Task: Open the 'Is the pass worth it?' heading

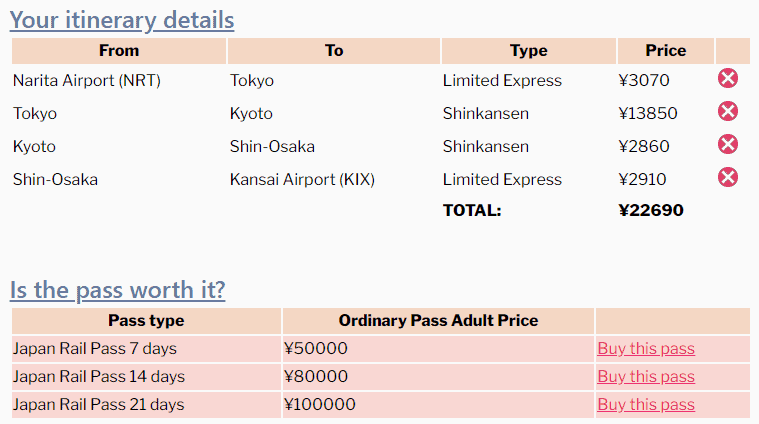Action: point(118,290)
